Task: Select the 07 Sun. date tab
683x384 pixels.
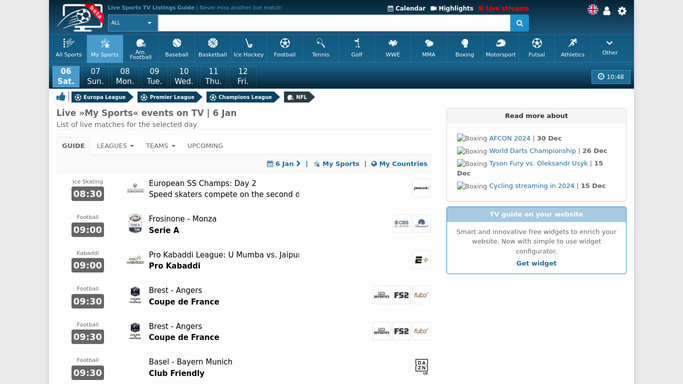Action: pos(95,76)
